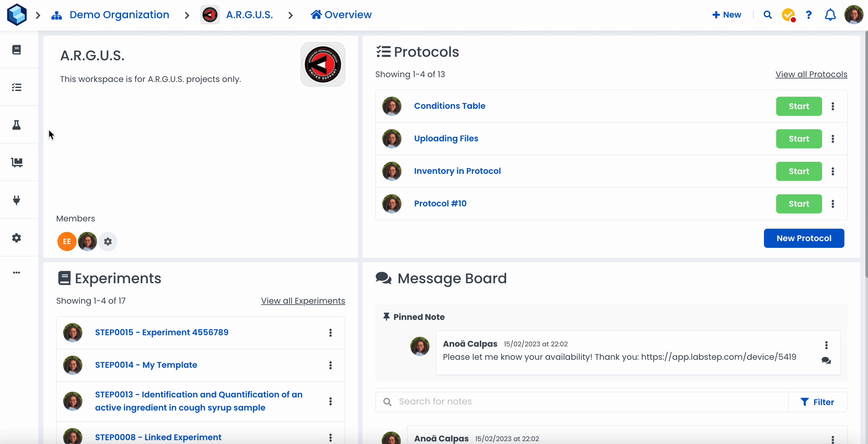Screen dimensions: 868x444
Task: Open the order requests cart sidebar icon
Action: click(17, 162)
